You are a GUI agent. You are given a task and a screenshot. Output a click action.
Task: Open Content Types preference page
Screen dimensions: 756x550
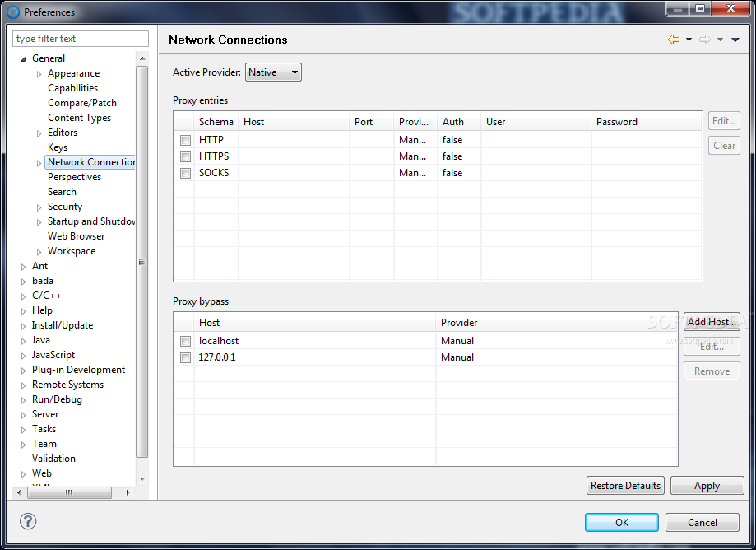pos(79,118)
